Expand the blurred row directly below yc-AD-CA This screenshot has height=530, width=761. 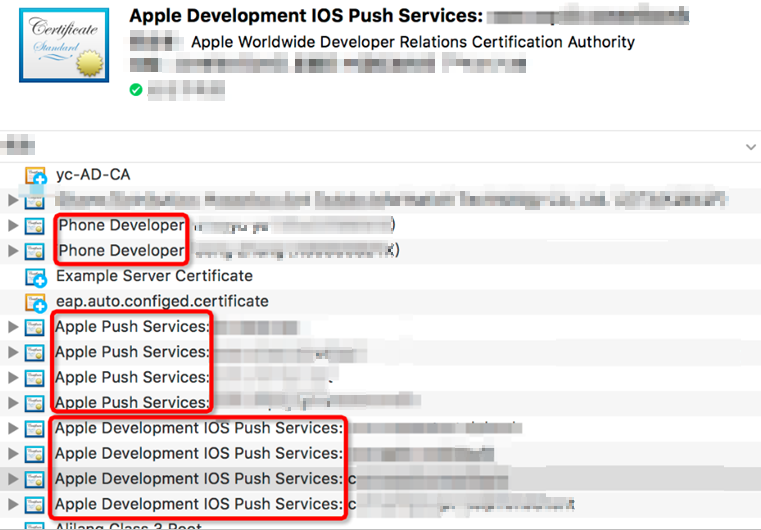click(13, 200)
